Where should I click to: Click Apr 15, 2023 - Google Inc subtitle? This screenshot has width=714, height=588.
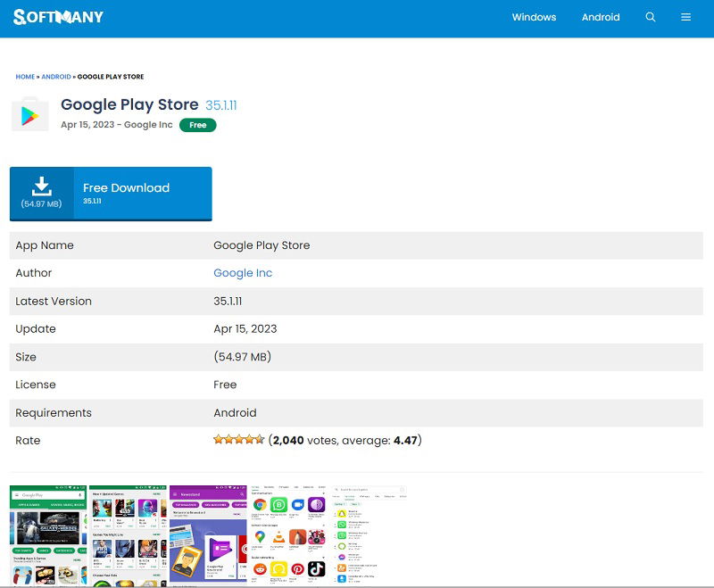pyautogui.click(x=117, y=125)
